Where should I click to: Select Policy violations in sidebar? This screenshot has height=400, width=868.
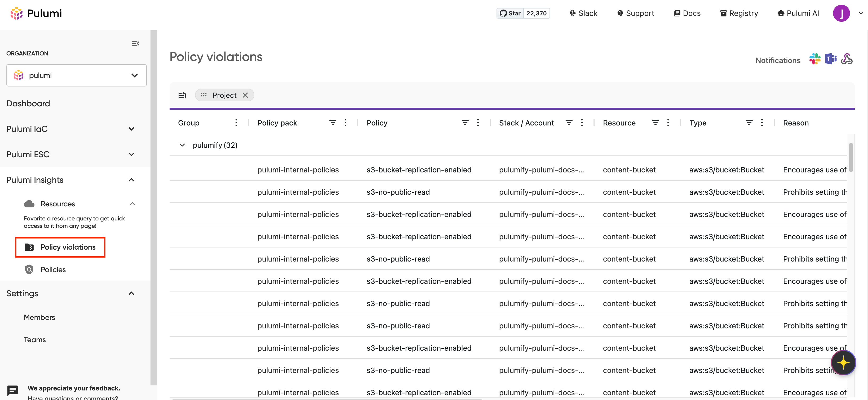pos(60,247)
